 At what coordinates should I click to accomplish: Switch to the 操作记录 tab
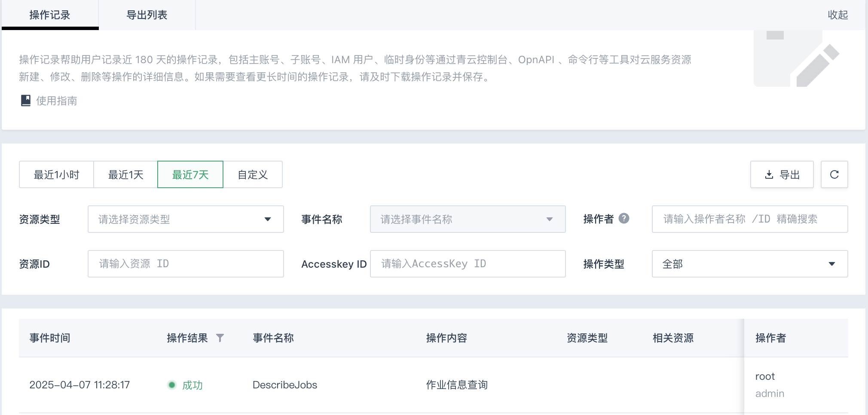coord(50,15)
